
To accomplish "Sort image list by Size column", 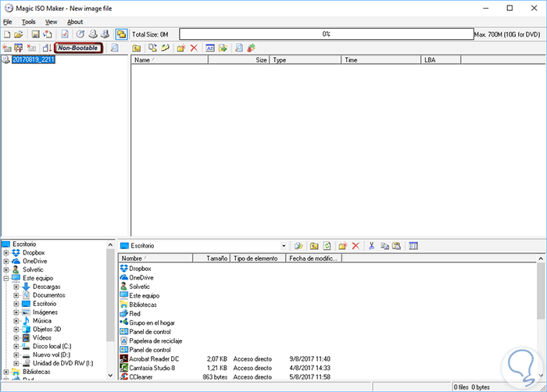I will coord(238,60).
